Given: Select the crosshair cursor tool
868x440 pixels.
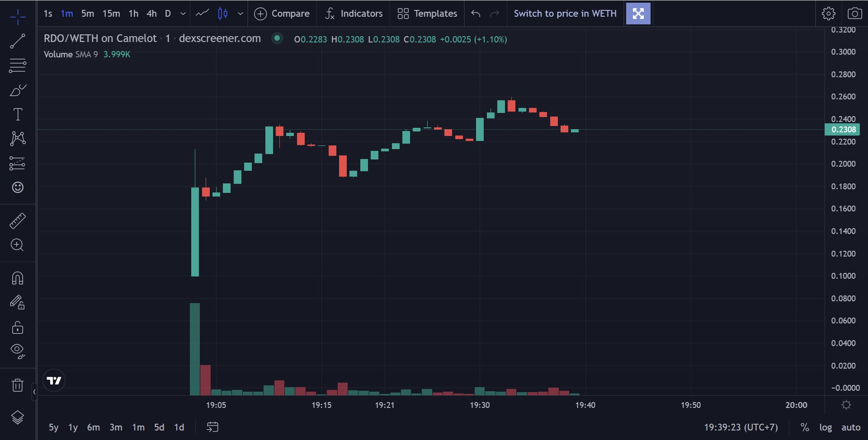Looking at the screenshot, I should coord(17,16).
